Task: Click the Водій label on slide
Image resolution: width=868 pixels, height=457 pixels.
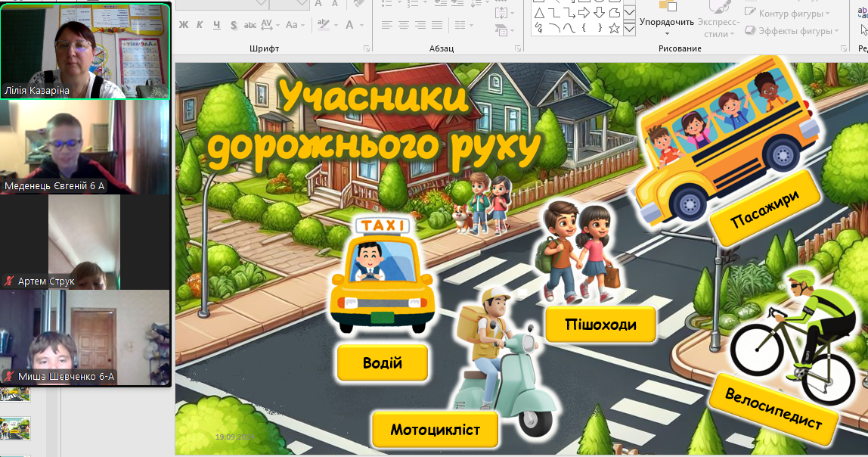Action: 382,363
